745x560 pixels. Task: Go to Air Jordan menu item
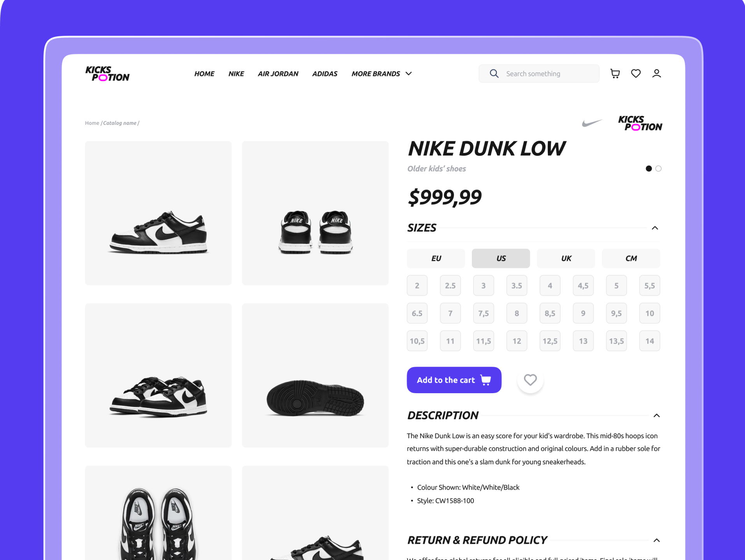tap(278, 73)
